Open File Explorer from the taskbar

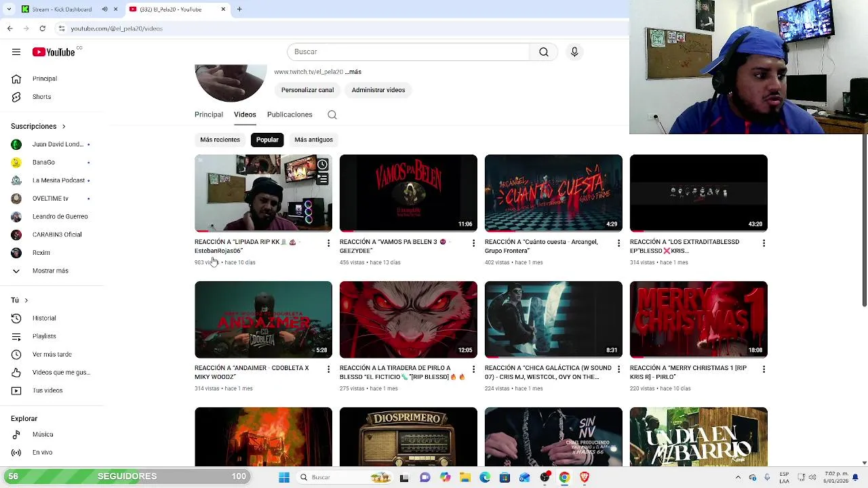tap(465, 477)
